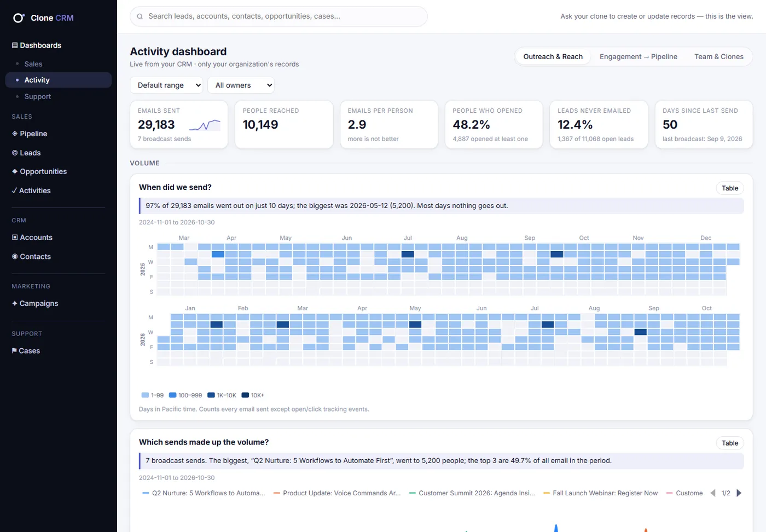Viewport: 766px width, 532px height.
Task: Click the Contacts icon in the sidebar
Action: coord(15,257)
